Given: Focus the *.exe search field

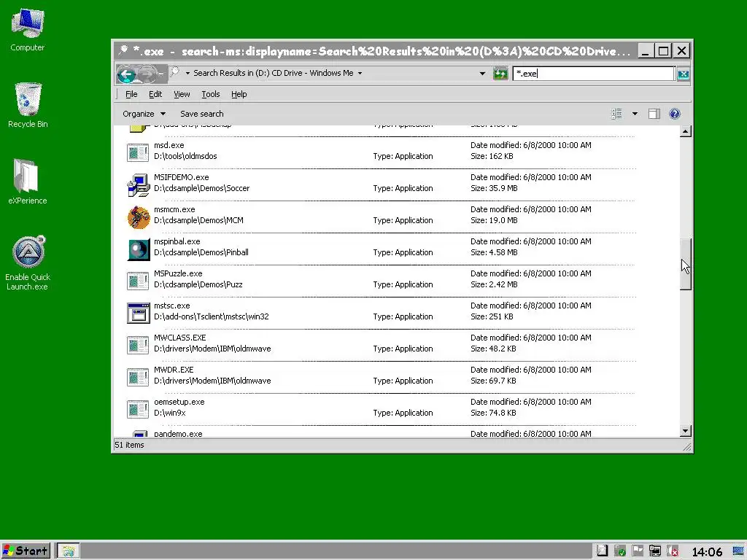Looking at the screenshot, I should click(594, 74).
